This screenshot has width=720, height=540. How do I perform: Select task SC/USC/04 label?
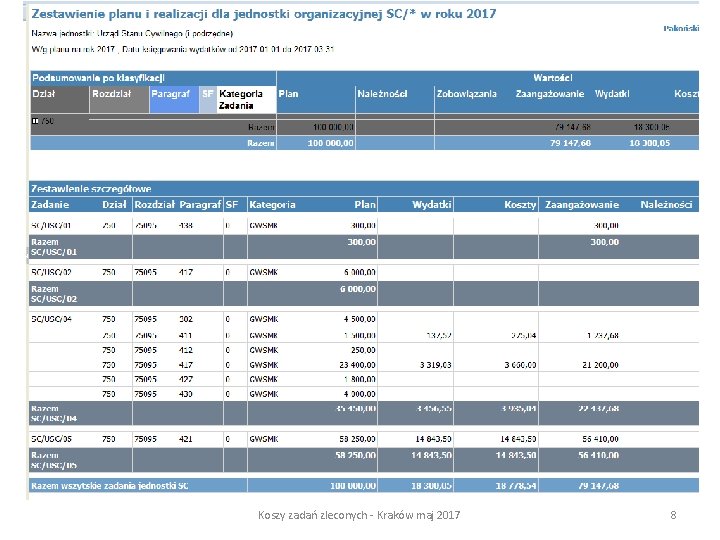coord(51,319)
